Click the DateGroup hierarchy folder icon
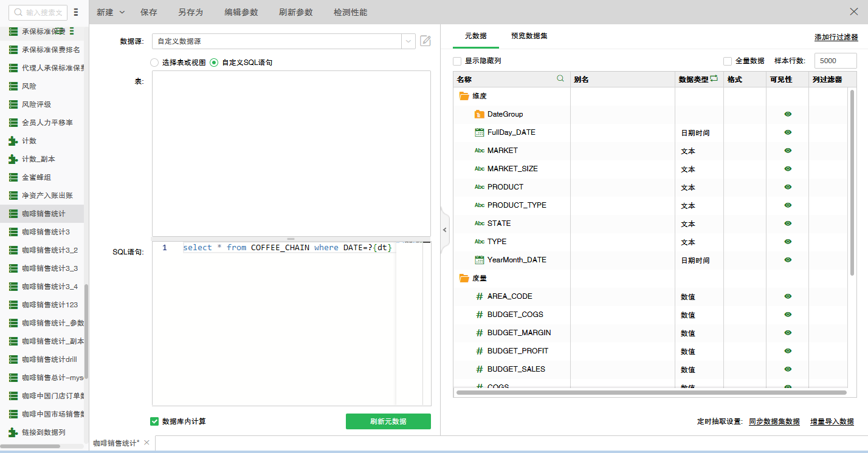The image size is (868, 453). pyautogui.click(x=480, y=114)
